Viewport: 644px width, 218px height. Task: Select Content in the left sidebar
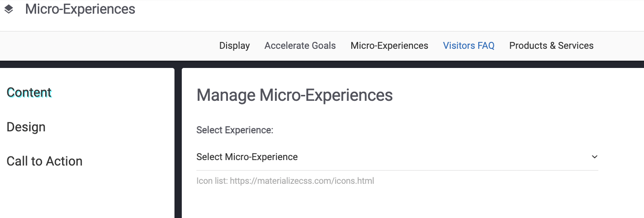[29, 93]
